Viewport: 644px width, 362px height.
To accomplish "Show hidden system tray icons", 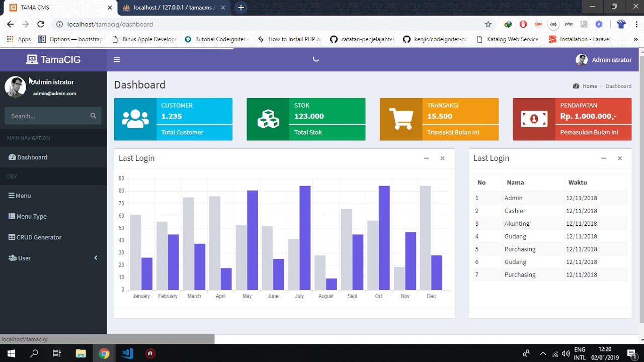I will click(x=543, y=353).
